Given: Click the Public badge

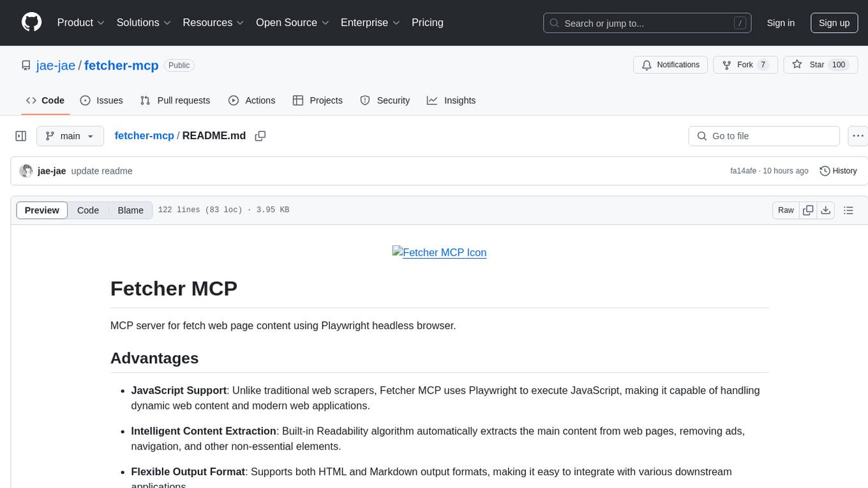Looking at the screenshot, I should coord(179,65).
